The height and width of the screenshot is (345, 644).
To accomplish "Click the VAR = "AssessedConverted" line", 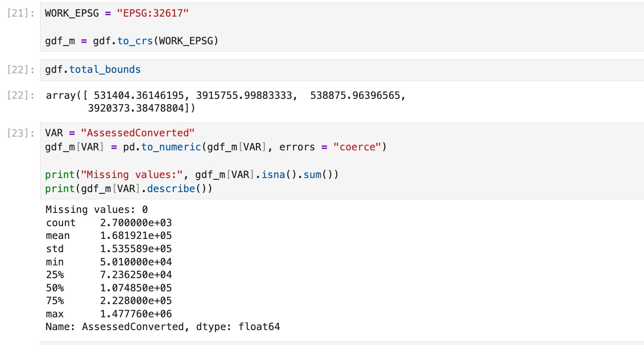I will click(119, 133).
